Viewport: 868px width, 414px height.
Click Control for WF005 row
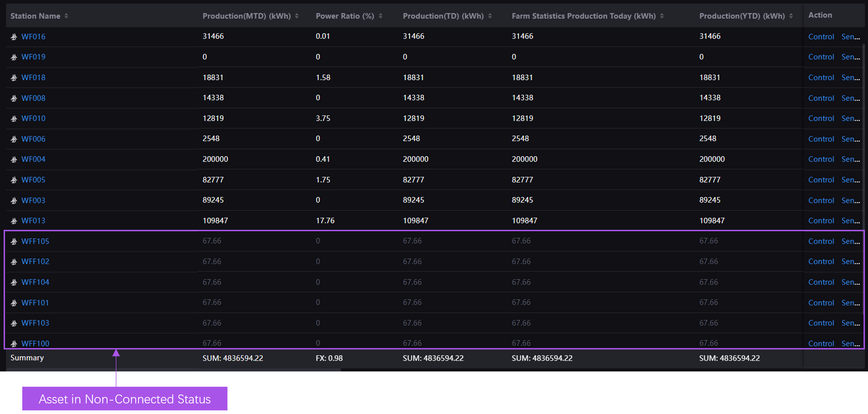821,180
